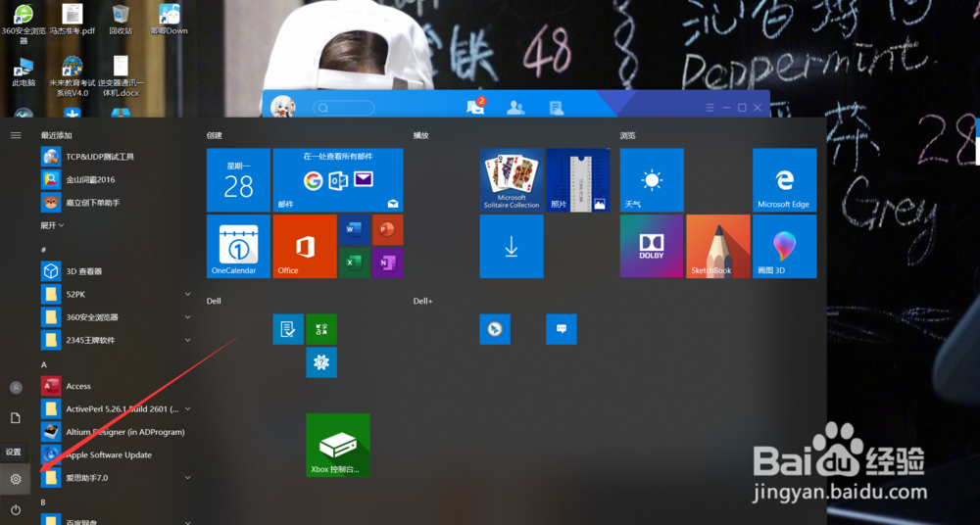Click the download arrow tile
Screen dimensions: 980x525
point(512,246)
